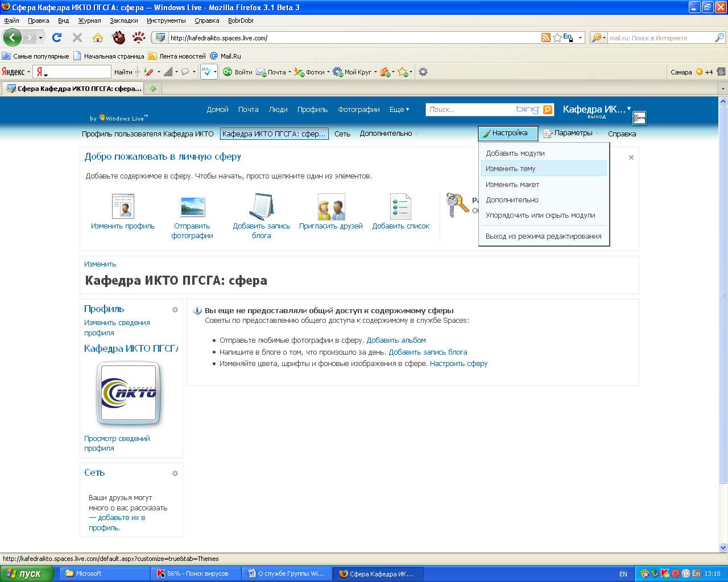Open the Home page house icon

[98, 38]
